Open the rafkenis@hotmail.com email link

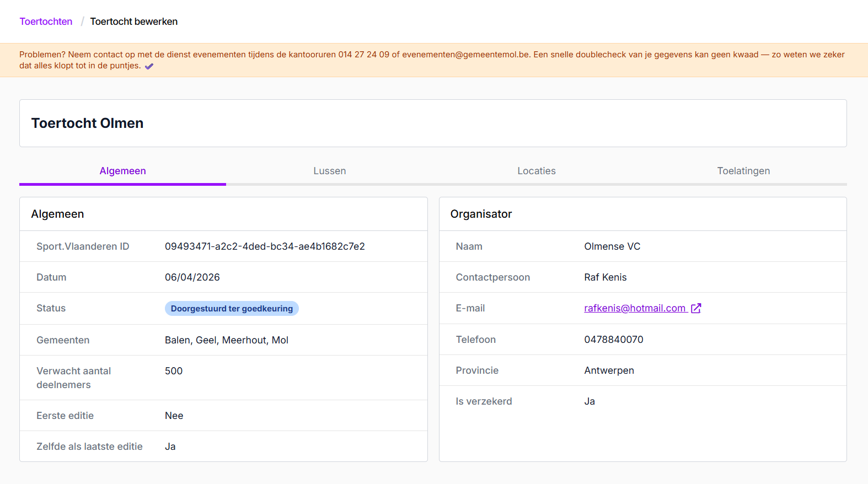(634, 308)
